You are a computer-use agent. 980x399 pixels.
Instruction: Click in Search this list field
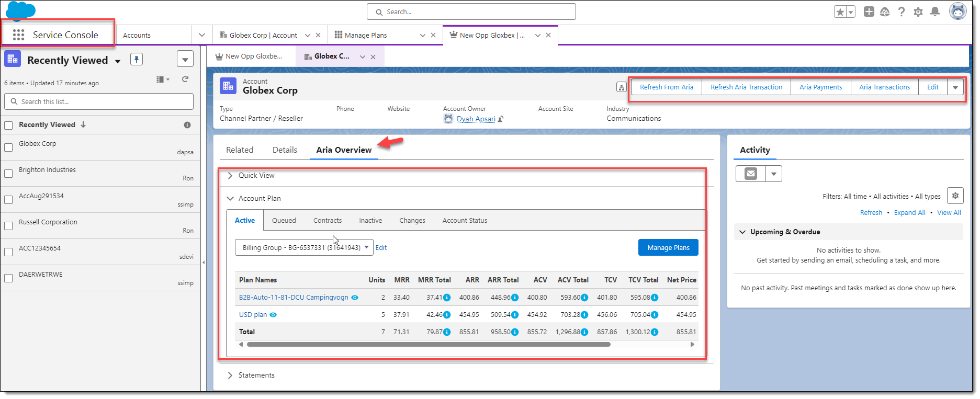pyautogui.click(x=99, y=101)
